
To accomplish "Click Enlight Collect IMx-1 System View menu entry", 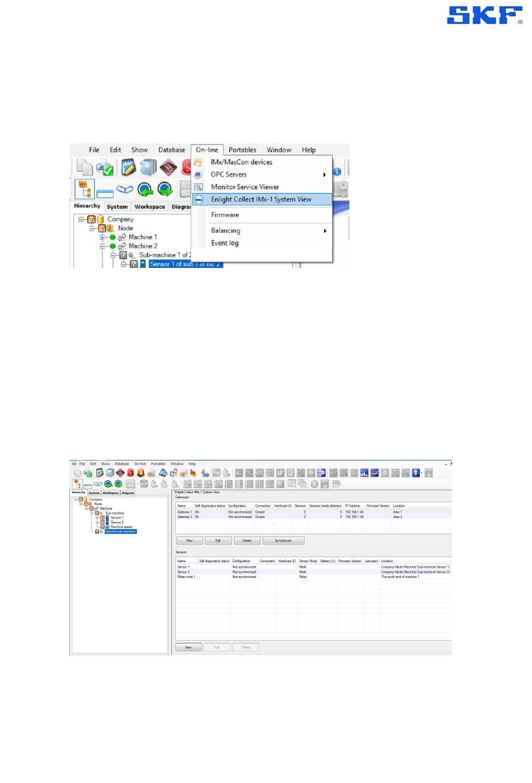I will click(x=262, y=200).
